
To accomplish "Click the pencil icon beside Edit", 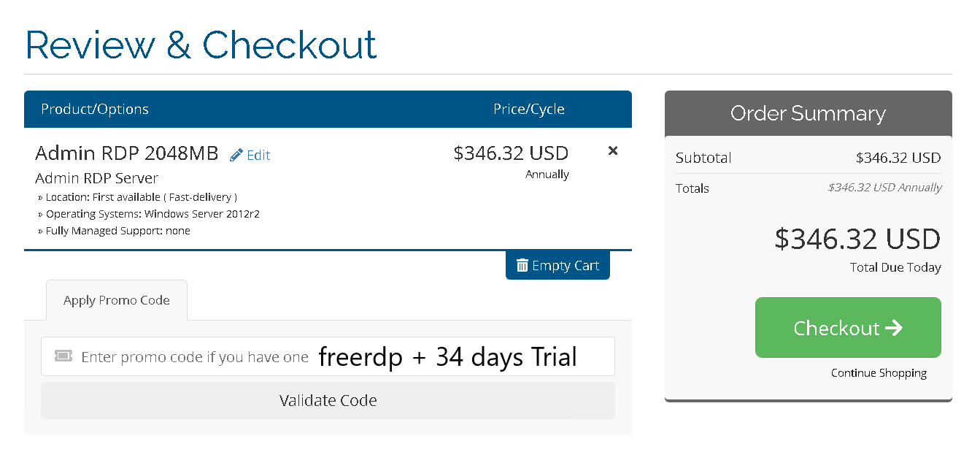I will 236,155.
